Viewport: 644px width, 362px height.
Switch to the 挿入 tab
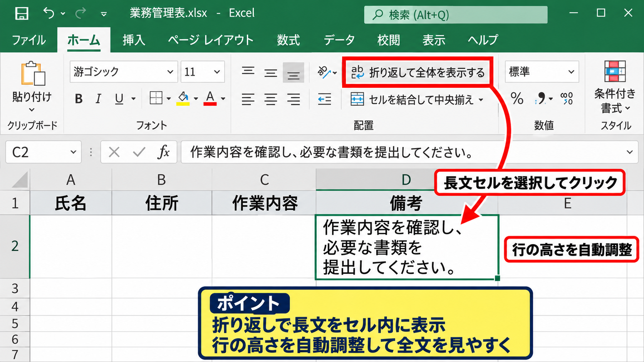pyautogui.click(x=134, y=40)
